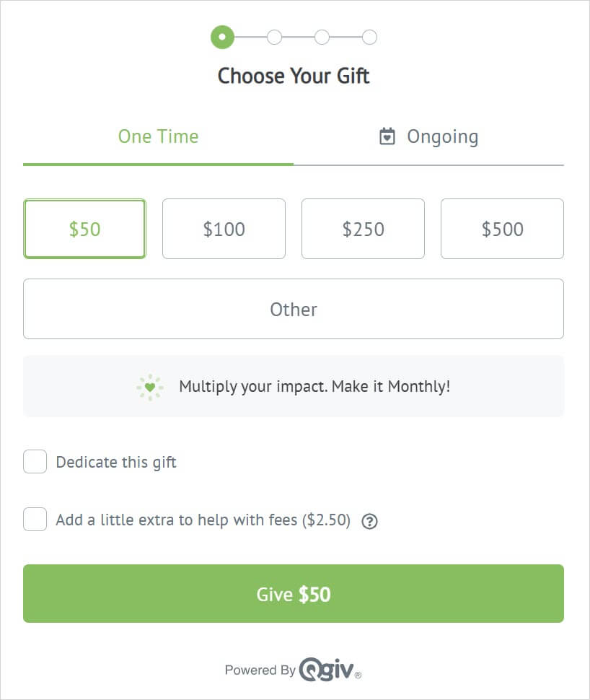
Task: Select the One Time tab
Action: pyautogui.click(x=159, y=137)
